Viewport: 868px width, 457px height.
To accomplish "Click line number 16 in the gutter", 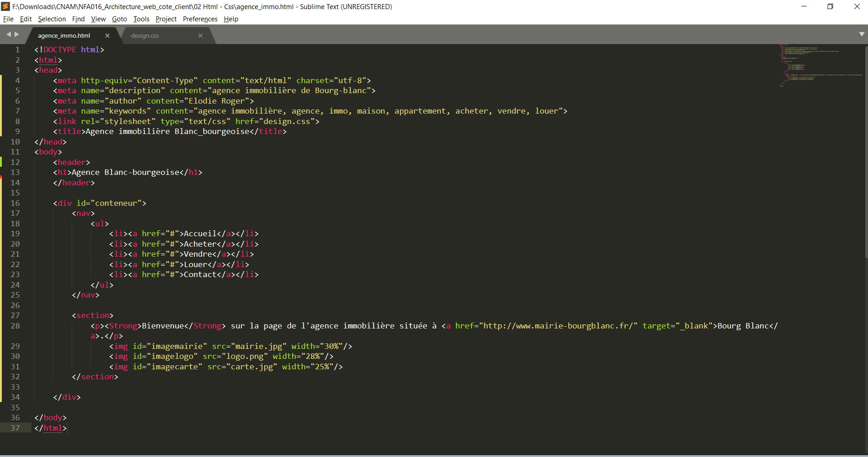I will [x=15, y=203].
